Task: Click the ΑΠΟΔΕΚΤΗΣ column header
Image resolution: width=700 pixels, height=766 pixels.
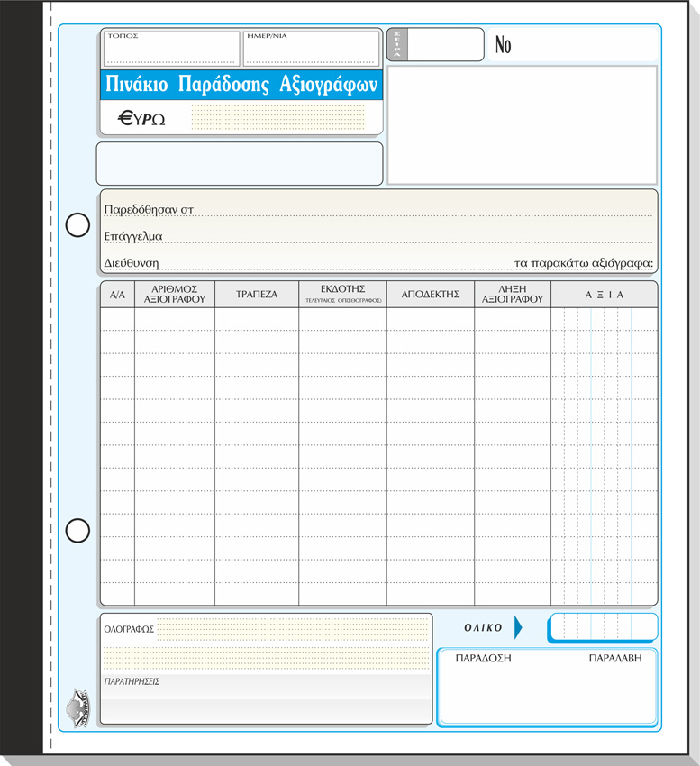Action: (x=431, y=295)
